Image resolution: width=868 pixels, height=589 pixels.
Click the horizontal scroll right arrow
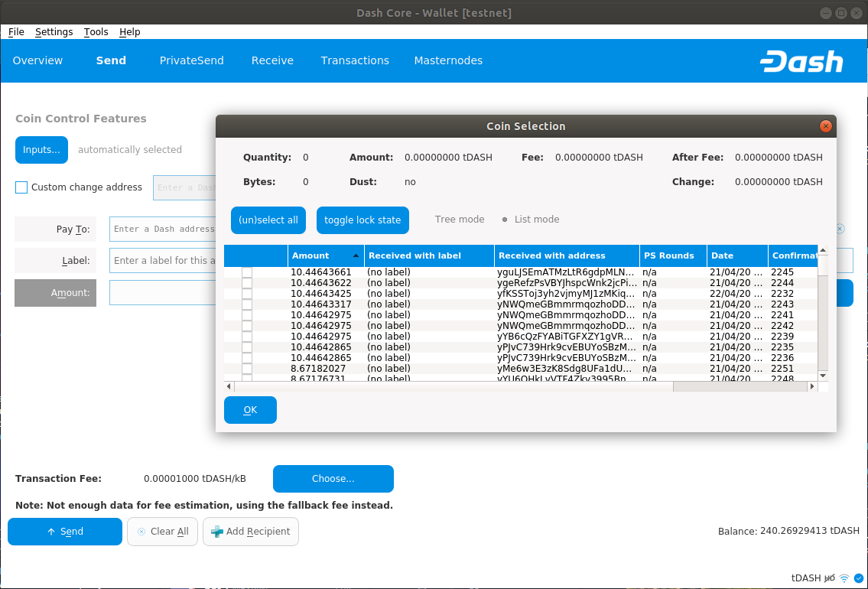(x=813, y=386)
